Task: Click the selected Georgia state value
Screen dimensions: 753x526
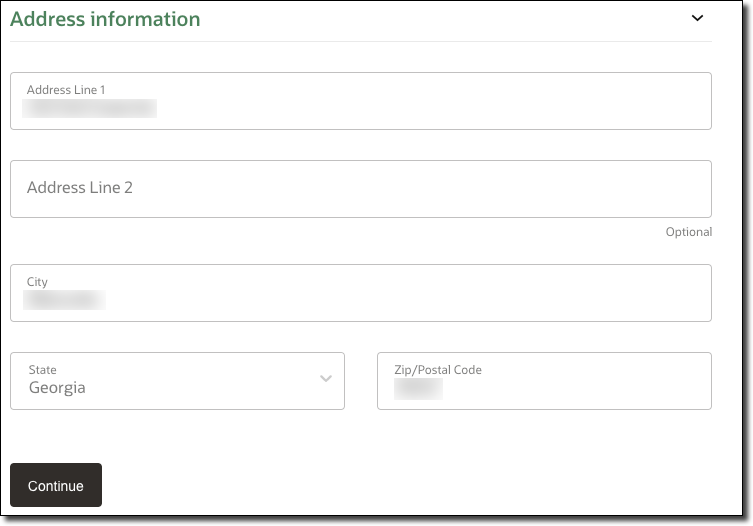Action: pyautogui.click(x=57, y=388)
